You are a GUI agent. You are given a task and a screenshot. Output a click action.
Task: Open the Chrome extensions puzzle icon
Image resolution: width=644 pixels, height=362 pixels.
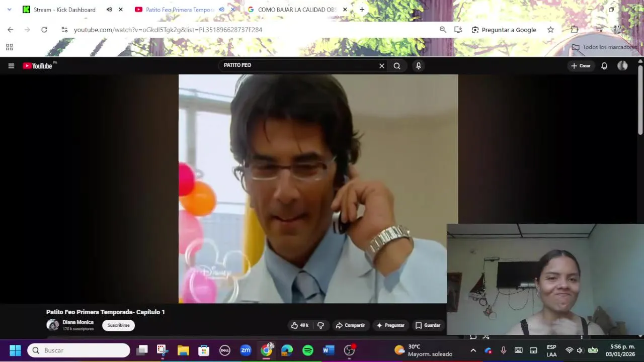pyautogui.click(x=574, y=30)
